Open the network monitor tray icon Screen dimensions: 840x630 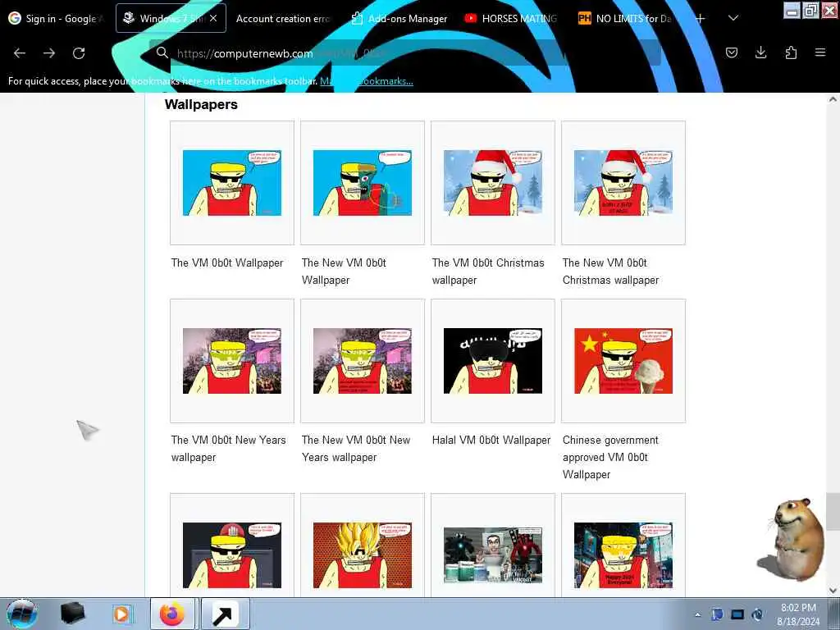point(737,614)
